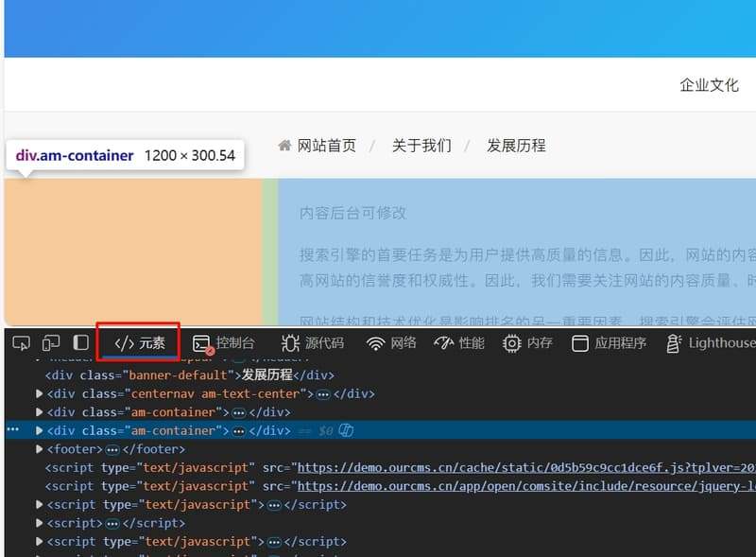Click the 网站首页 breadcrumb link
Image resolution: width=756 pixels, height=557 pixels.
326,146
